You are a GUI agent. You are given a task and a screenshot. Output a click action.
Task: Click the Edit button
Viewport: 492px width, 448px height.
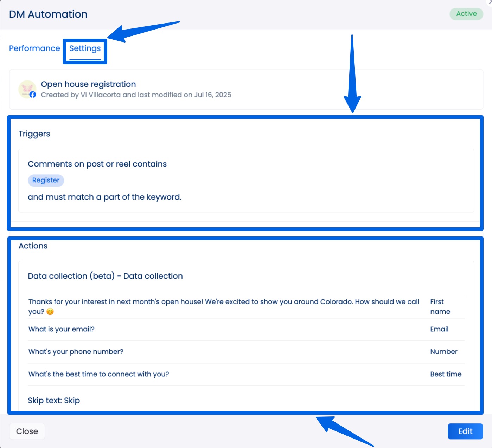pos(465,431)
